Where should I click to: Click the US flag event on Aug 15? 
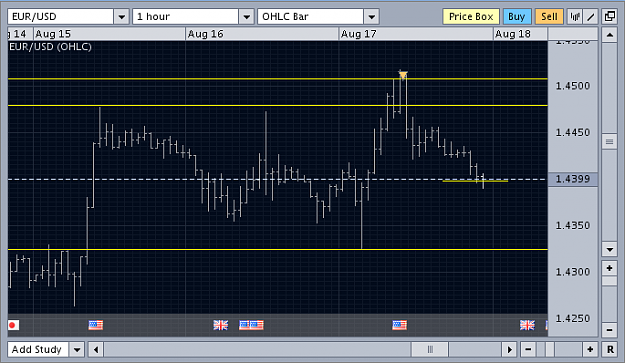(96, 325)
